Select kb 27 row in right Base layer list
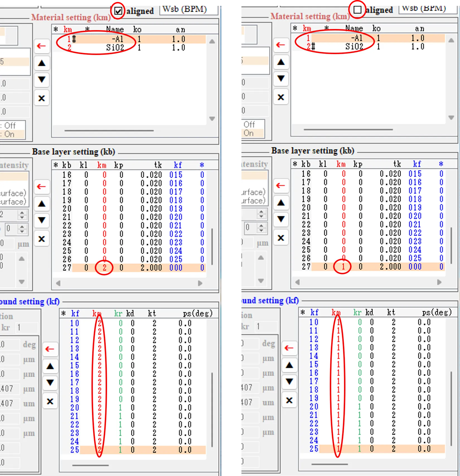This screenshot has height=476, width=460. pos(369,267)
